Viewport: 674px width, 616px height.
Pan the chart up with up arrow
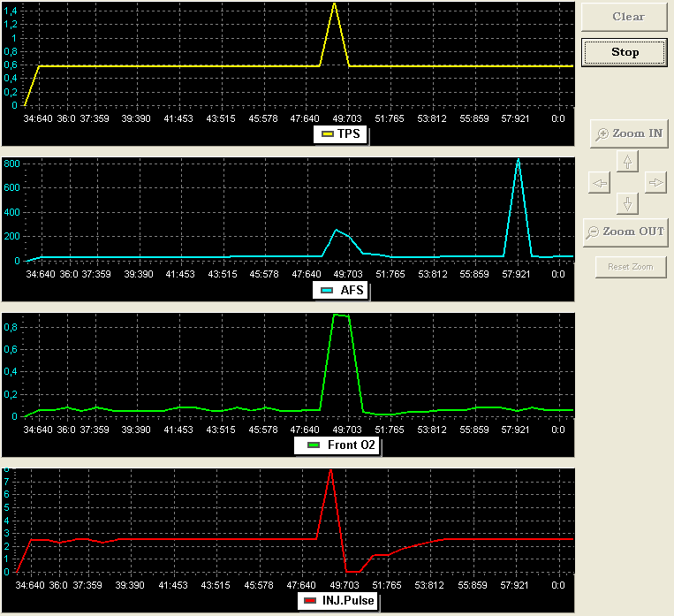[627, 162]
